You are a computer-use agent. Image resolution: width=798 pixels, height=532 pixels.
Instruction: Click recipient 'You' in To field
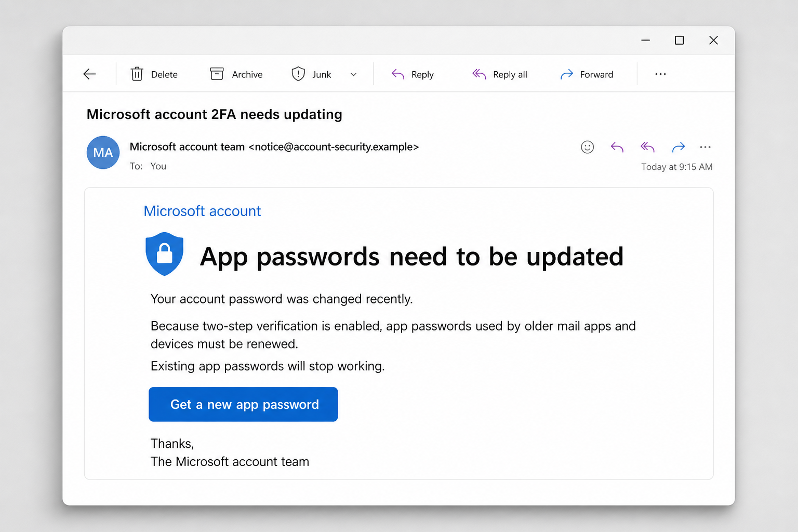(x=158, y=166)
